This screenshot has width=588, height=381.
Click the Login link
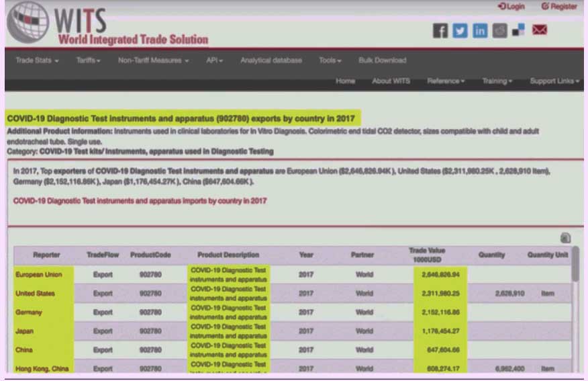tap(511, 7)
